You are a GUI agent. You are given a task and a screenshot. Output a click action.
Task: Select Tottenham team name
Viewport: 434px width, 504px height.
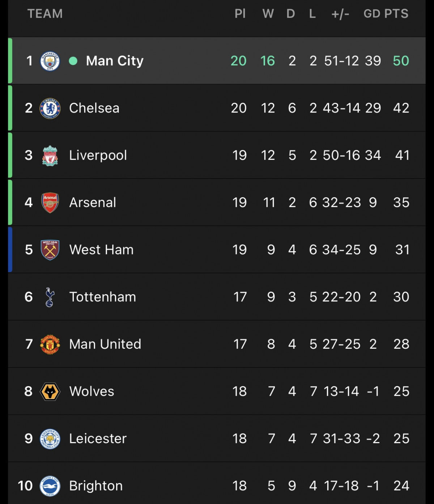tap(103, 297)
